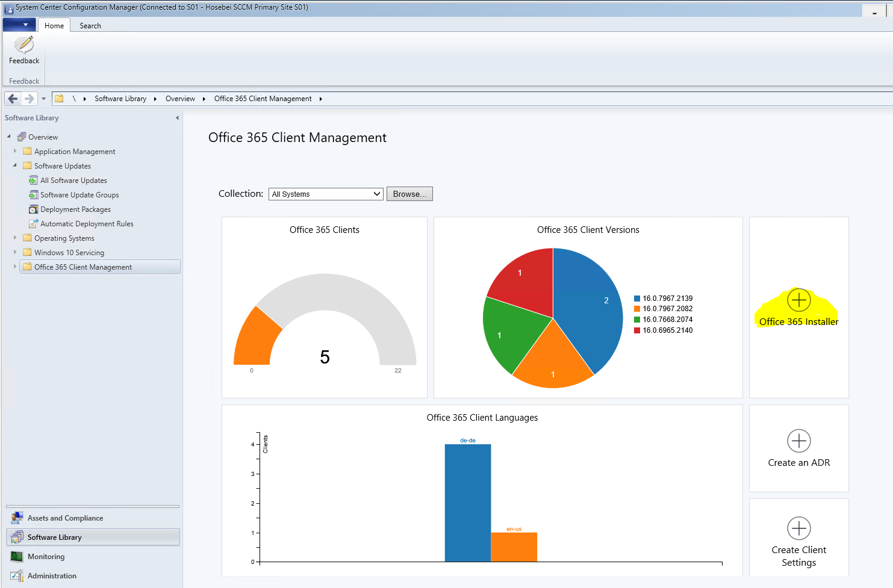This screenshot has width=893, height=588.
Task: Click the Create an ADR label
Action: tap(799, 463)
